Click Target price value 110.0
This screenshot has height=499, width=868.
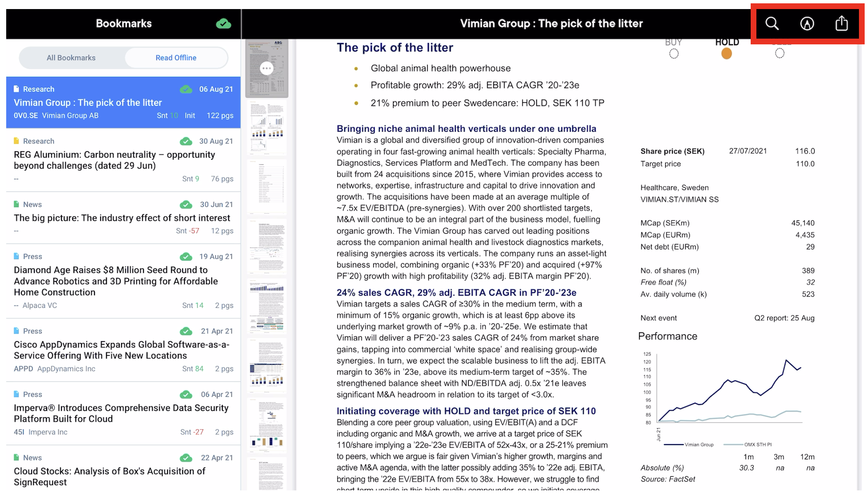(805, 164)
